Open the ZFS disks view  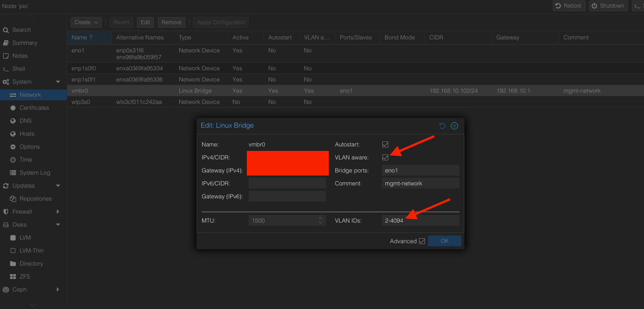(25, 277)
